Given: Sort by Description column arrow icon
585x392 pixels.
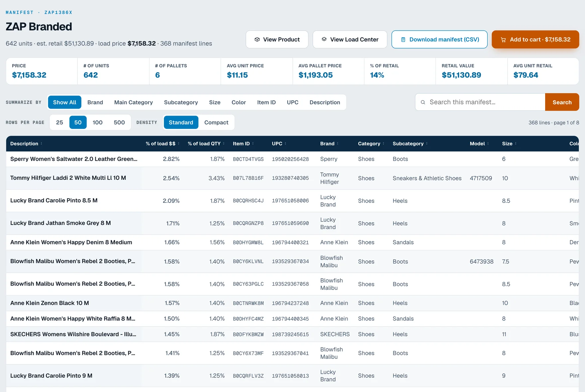Looking at the screenshot, I should point(42,144).
